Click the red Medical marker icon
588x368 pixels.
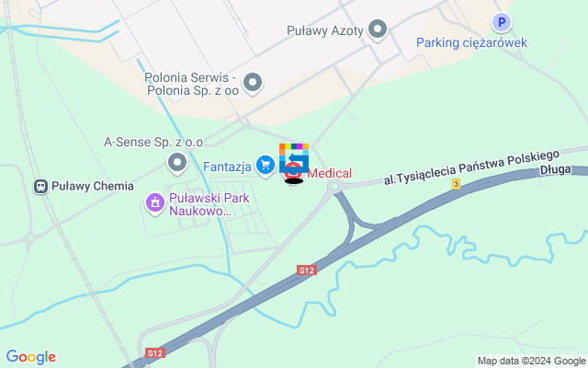coord(293,174)
